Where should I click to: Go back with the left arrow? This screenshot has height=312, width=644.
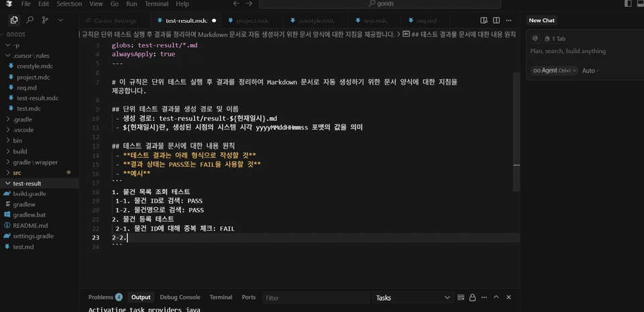pyautogui.click(x=236, y=4)
